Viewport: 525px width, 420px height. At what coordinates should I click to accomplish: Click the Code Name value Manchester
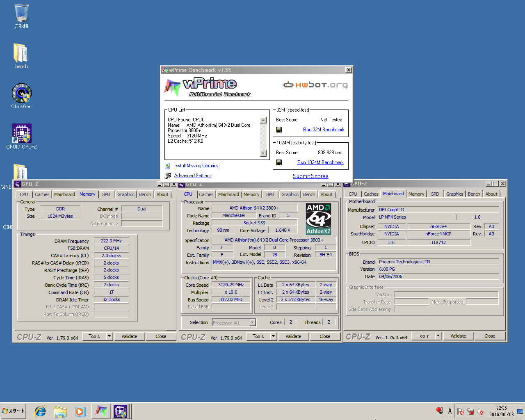(x=234, y=216)
